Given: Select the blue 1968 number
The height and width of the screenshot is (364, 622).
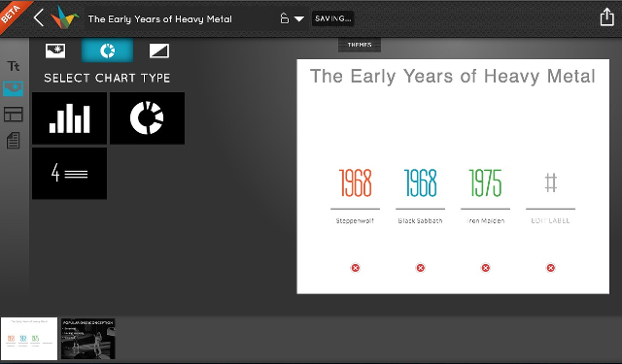Looking at the screenshot, I should point(421,182).
